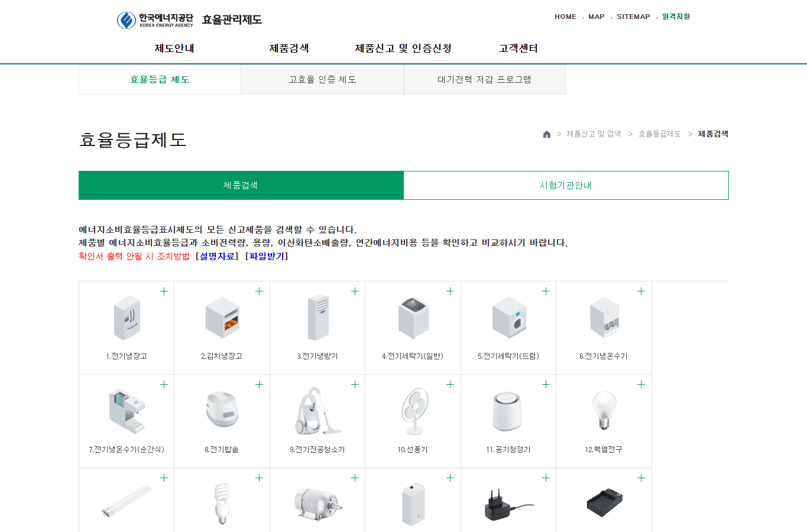This screenshot has height=532, width=807.
Task: Download via the [파일받기] link
Action: pos(267,256)
